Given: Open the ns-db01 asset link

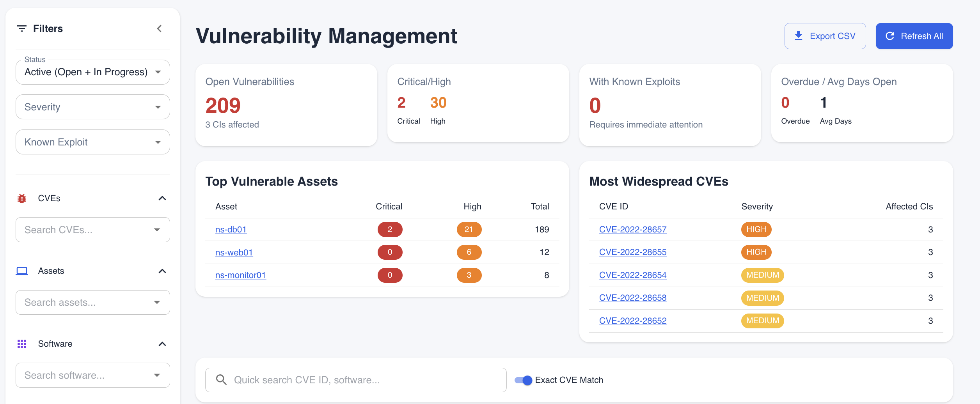Looking at the screenshot, I should [x=231, y=229].
